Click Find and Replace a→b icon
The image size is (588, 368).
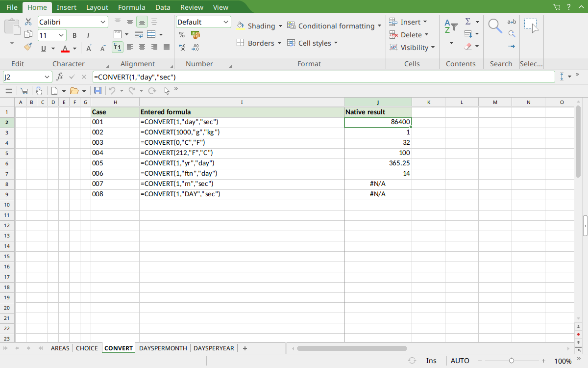pyautogui.click(x=512, y=22)
